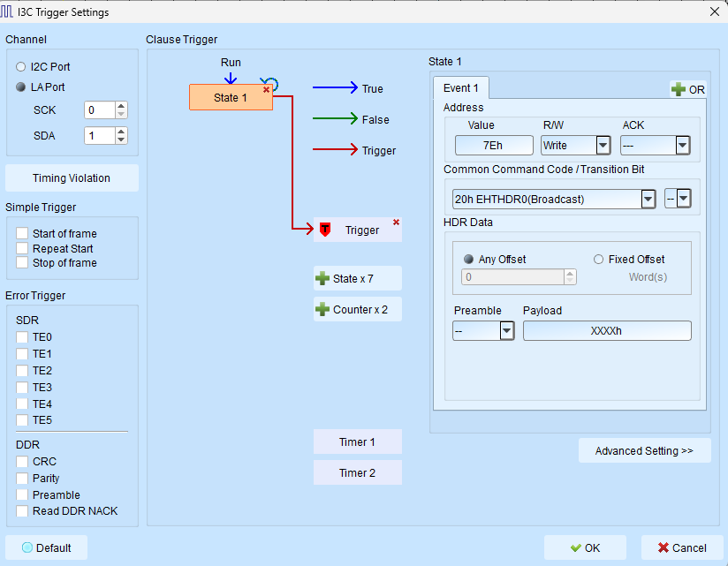Cancel the trigger settings dialog
This screenshot has width=728, height=566.
pyautogui.click(x=682, y=548)
